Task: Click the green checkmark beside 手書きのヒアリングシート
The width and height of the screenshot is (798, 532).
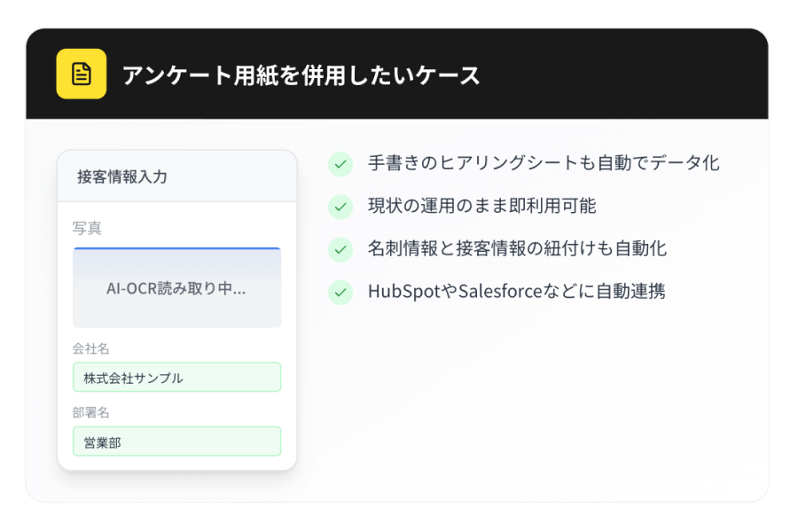Action: (340, 164)
